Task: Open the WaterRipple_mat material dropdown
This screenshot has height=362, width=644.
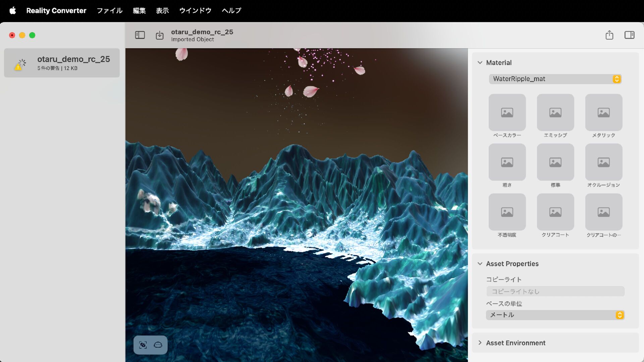Action: 555,79
